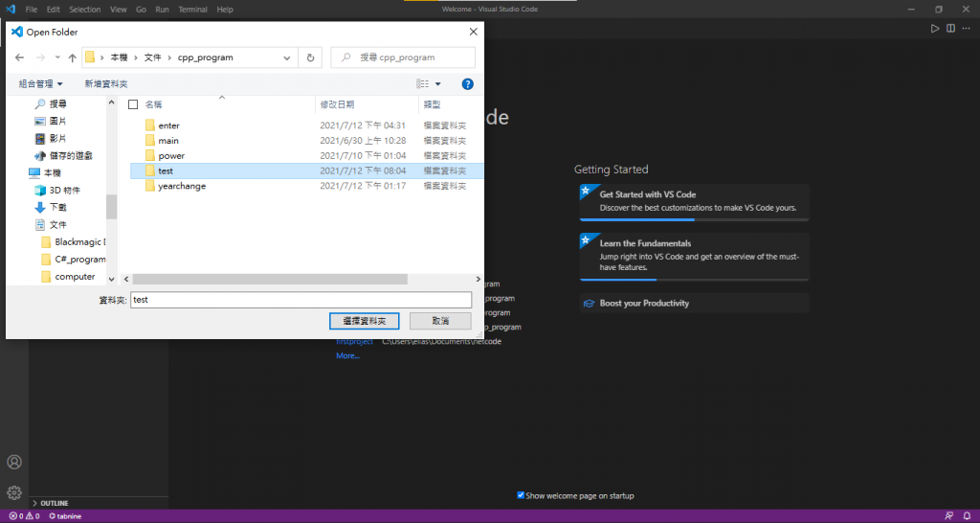Image resolution: width=980 pixels, height=523 pixels.
Task: Click the errors and warnings status indicator
Action: pyautogui.click(x=24, y=516)
